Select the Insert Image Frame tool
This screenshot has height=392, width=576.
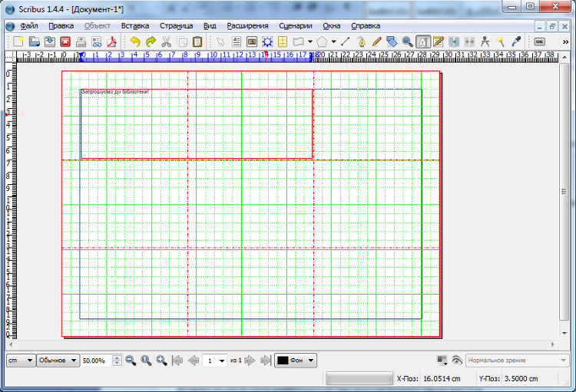click(x=251, y=41)
